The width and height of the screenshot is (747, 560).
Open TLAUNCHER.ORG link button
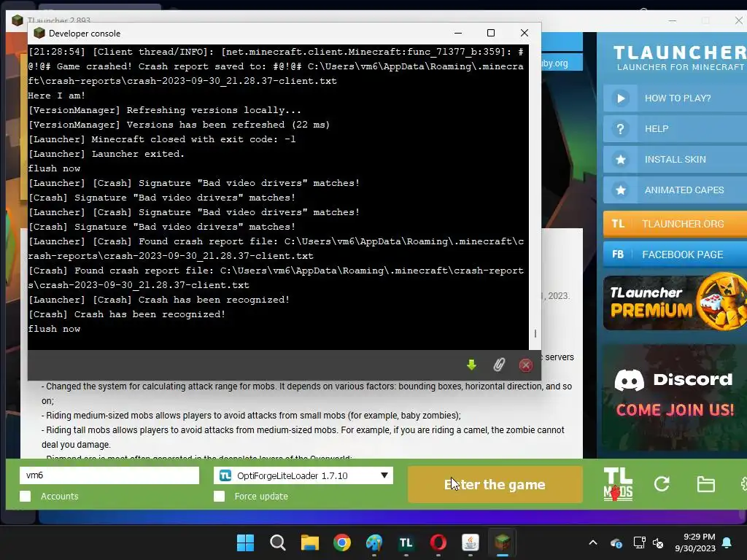pyautogui.click(x=675, y=224)
